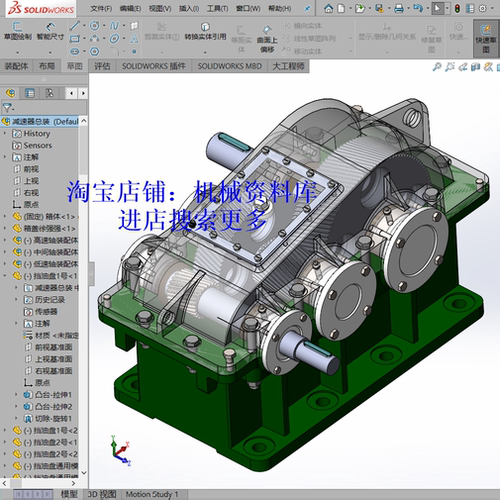Switch to the Motion Study 1 tab
The width and height of the screenshot is (500, 500).
click(x=152, y=494)
